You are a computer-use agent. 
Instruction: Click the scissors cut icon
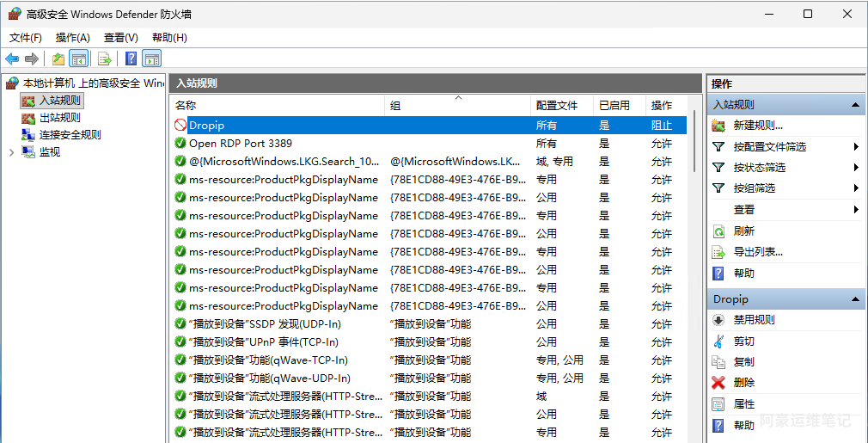[718, 341]
